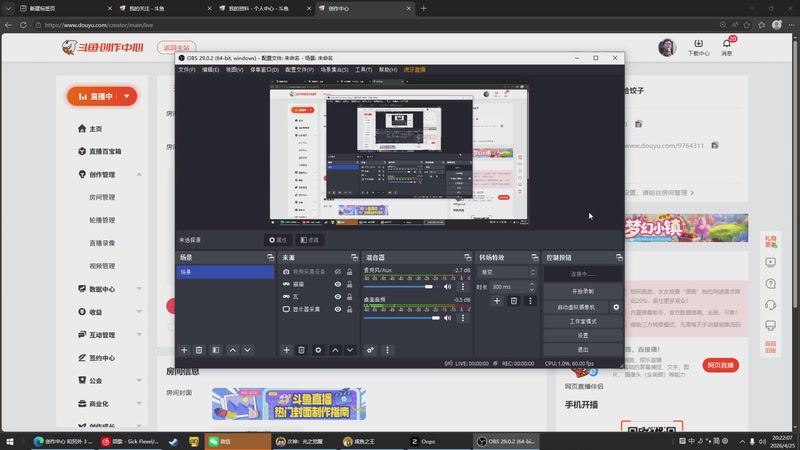Open the notifications bell on Douyu page
Viewport: 800px width, 450px height.
(727, 44)
